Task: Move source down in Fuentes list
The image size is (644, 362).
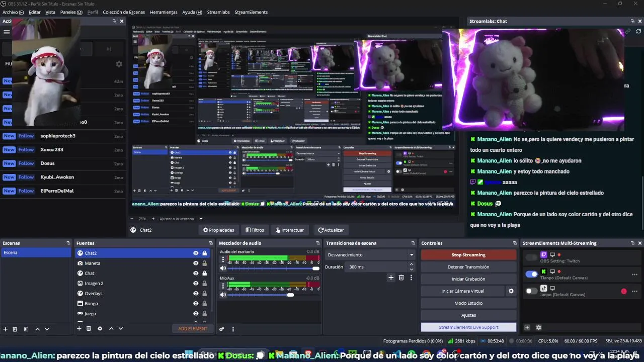Action: (x=121, y=328)
